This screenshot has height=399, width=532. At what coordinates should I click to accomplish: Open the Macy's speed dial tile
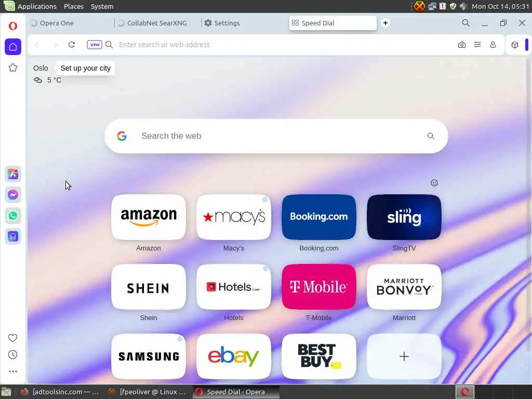[x=234, y=217]
